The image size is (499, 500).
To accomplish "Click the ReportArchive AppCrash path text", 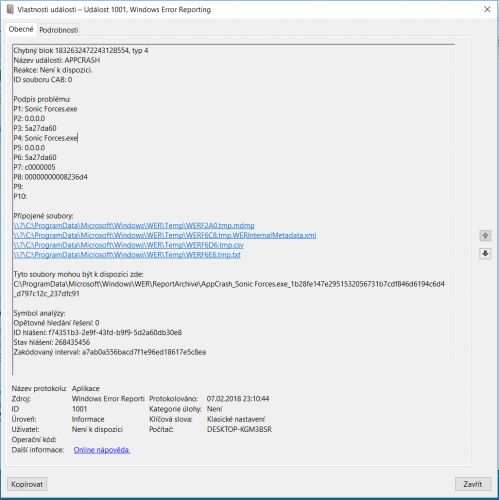I will [x=229, y=289].
